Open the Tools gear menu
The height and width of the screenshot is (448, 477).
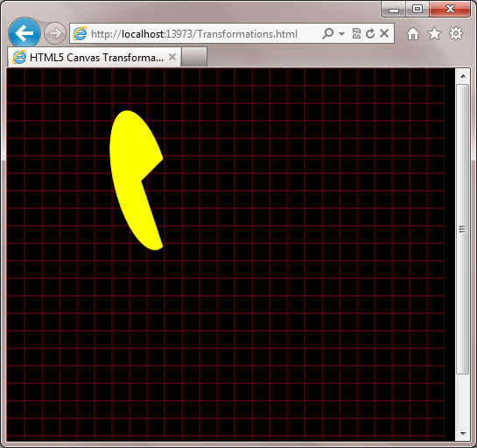click(456, 33)
